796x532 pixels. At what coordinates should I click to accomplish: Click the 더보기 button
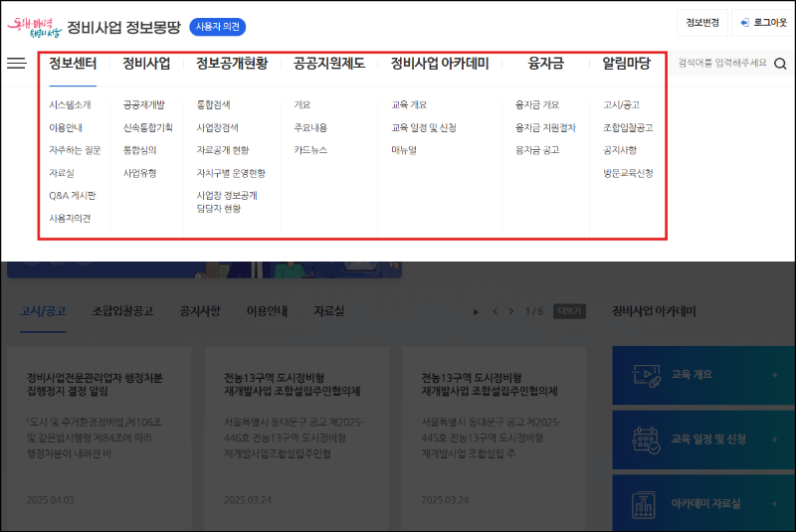pos(569,311)
